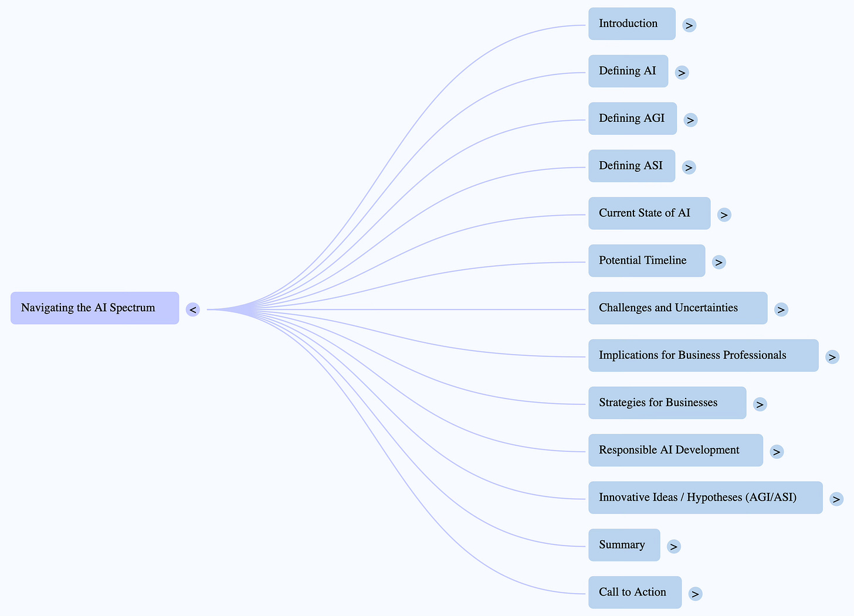The height and width of the screenshot is (616, 854).
Task: Expand Challenges and Uncertainties branch
Action: tap(781, 309)
